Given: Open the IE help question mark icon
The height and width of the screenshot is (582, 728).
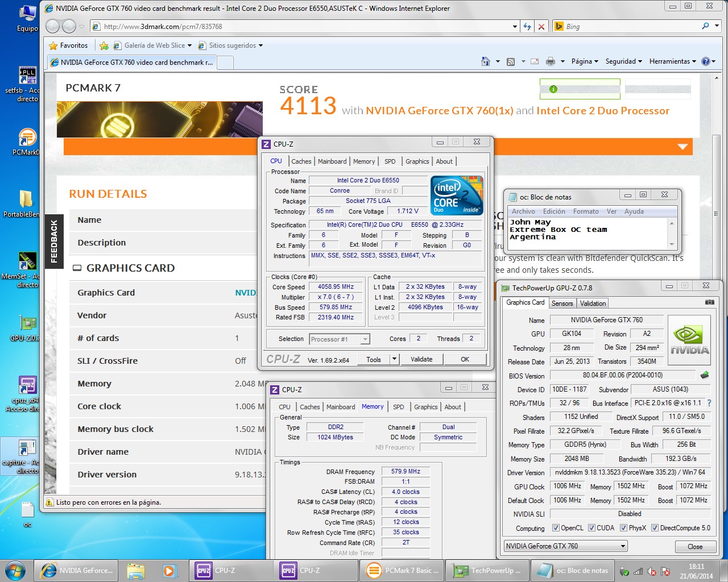Looking at the screenshot, I should point(706,61).
